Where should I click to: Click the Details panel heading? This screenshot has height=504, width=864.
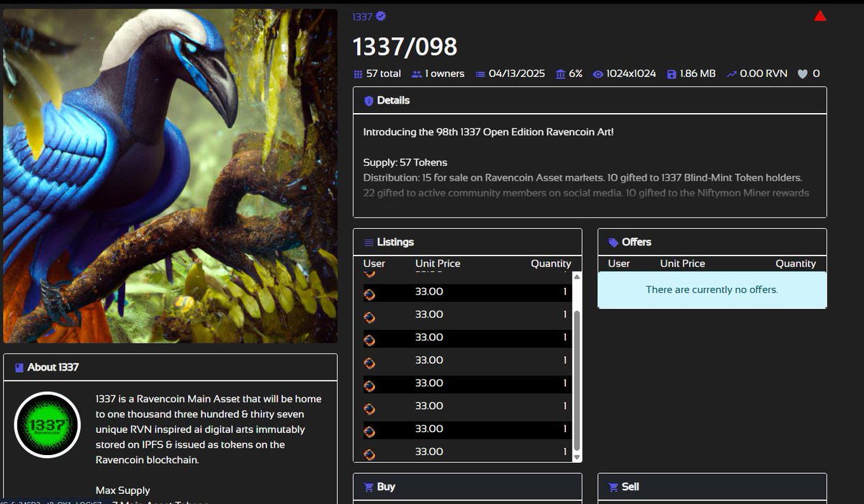[x=393, y=101]
